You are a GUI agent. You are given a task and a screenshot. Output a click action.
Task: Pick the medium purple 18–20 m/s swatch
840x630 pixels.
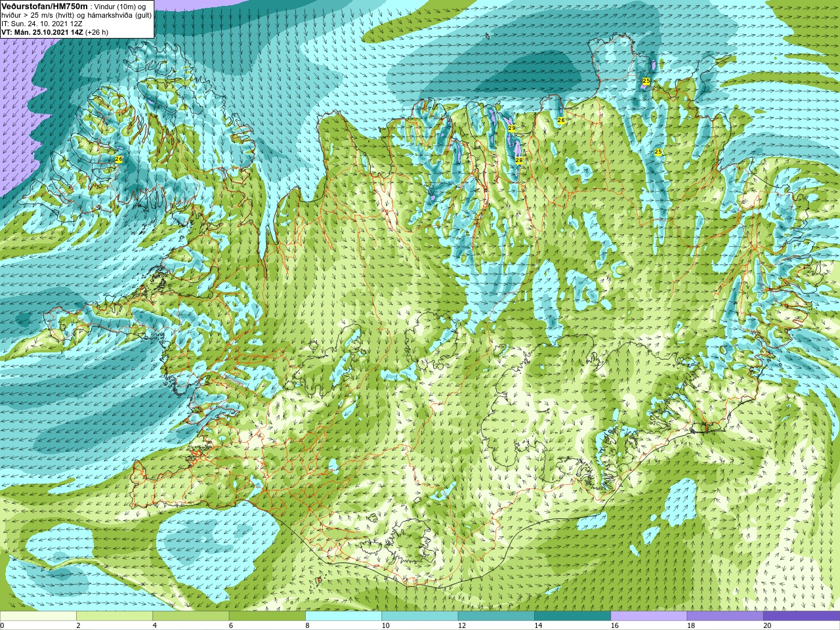click(x=725, y=616)
